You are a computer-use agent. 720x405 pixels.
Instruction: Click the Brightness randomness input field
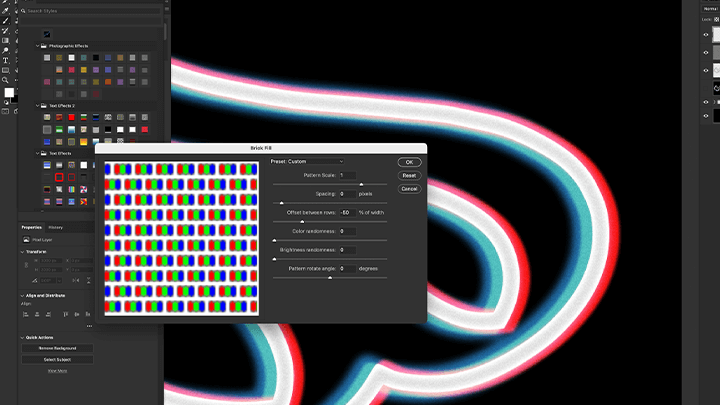[348, 250]
